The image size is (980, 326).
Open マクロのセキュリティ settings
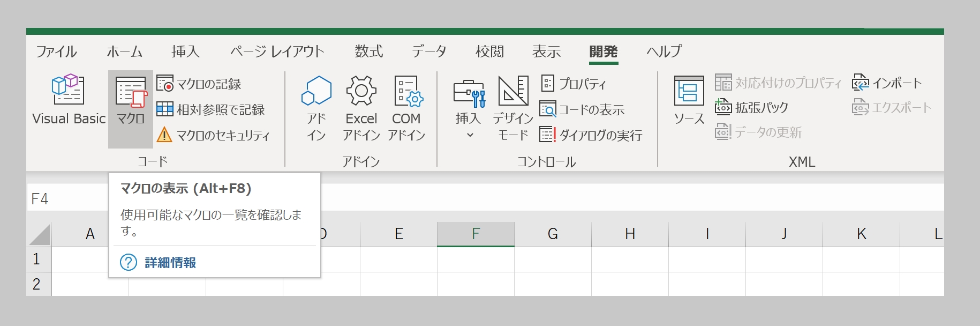click(213, 135)
